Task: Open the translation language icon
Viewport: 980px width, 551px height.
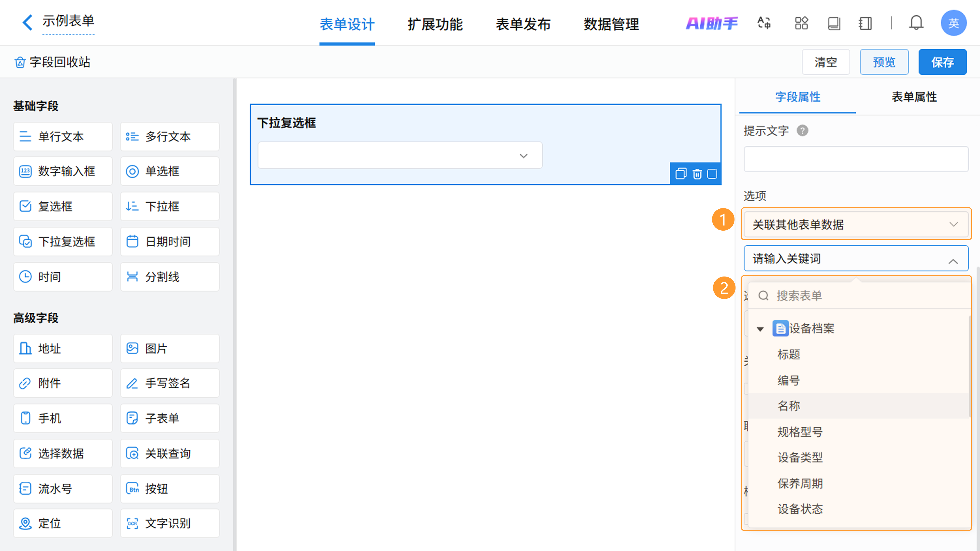Action: point(764,23)
